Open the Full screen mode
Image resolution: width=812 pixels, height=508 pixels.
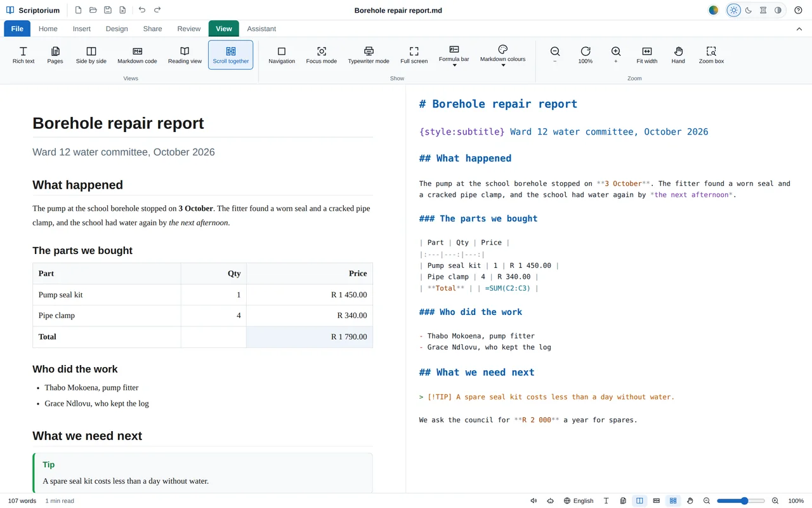tap(414, 55)
